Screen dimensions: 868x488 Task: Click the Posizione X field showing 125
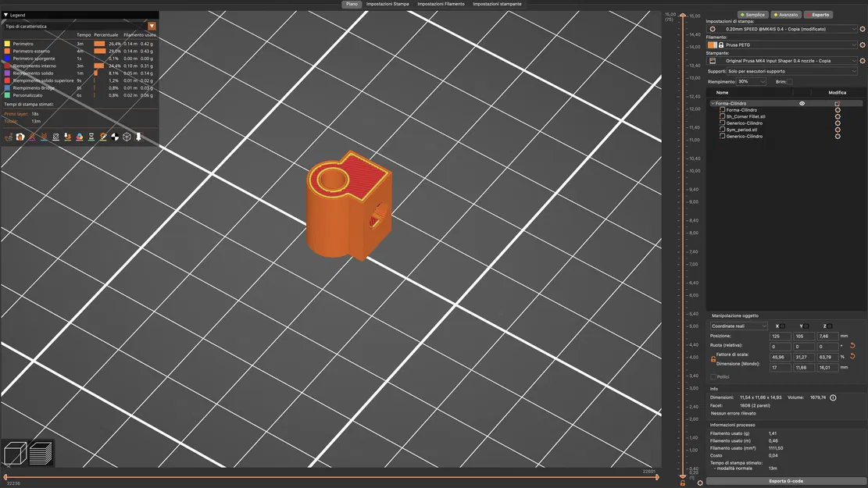click(780, 336)
